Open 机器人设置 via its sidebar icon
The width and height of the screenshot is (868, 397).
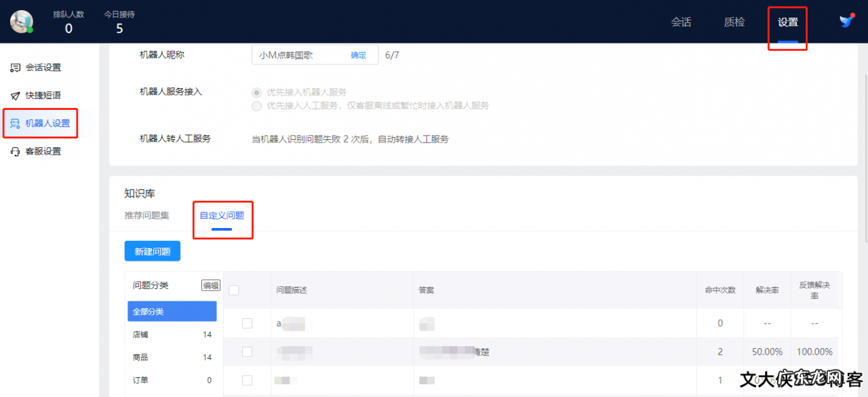pos(15,123)
